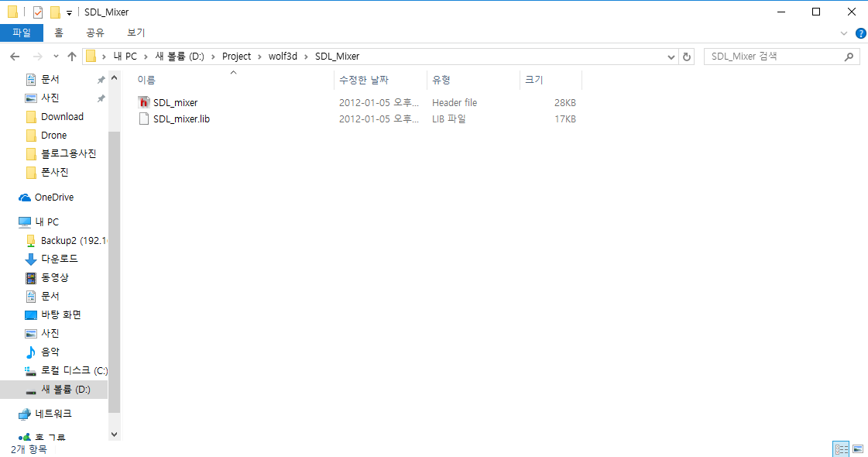
Task: Click the 28KB size value
Action: [x=565, y=102]
